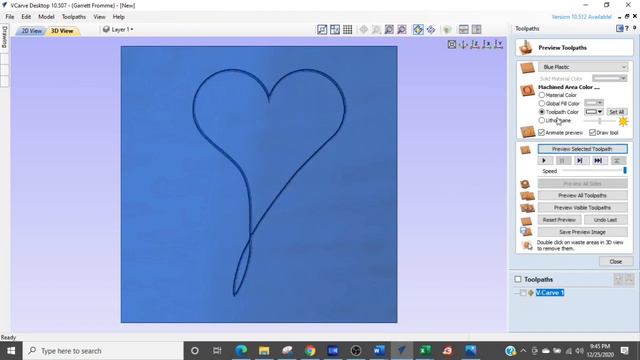Open the Drawing side tab
This screenshot has width=640, height=360.
(x=4, y=38)
